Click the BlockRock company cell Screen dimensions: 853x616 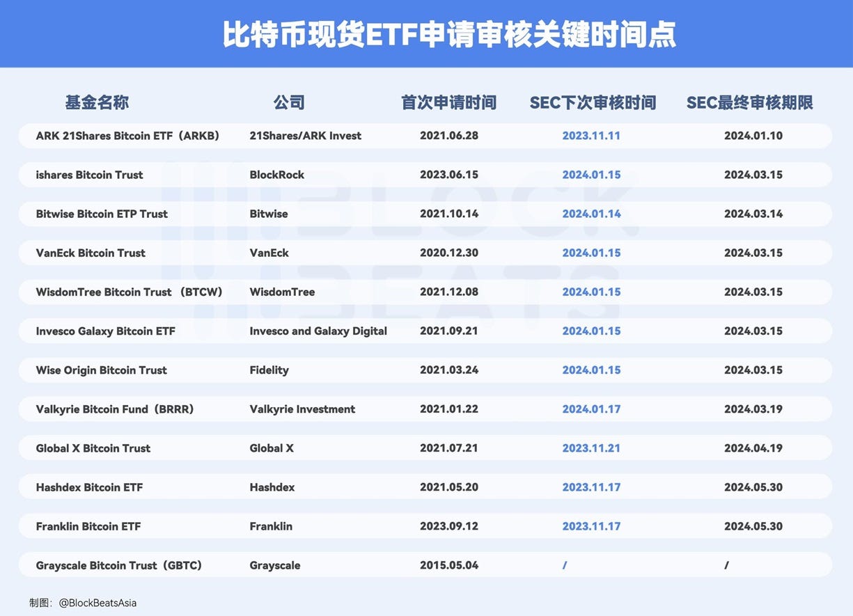pos(277,175)
